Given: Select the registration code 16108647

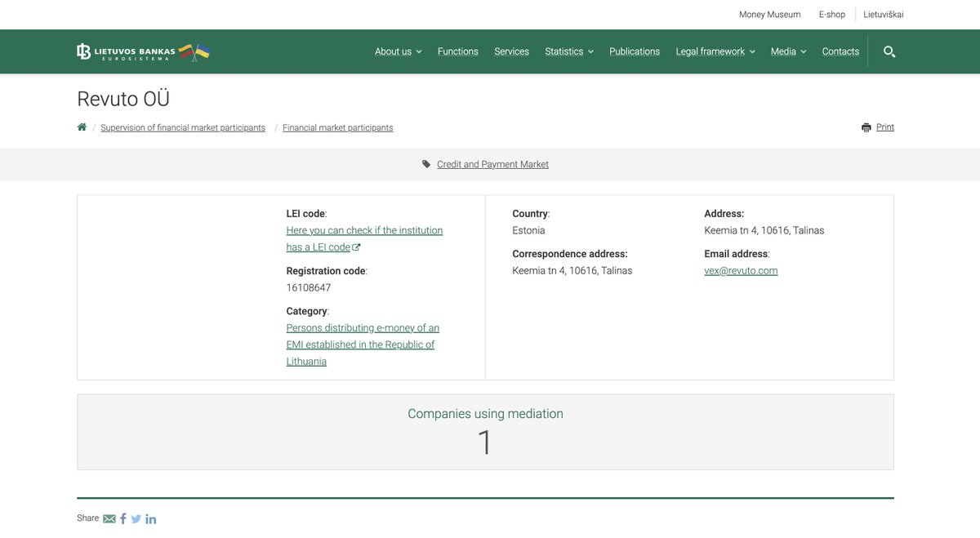Looking at the screenshot, I should coord(309,287).
